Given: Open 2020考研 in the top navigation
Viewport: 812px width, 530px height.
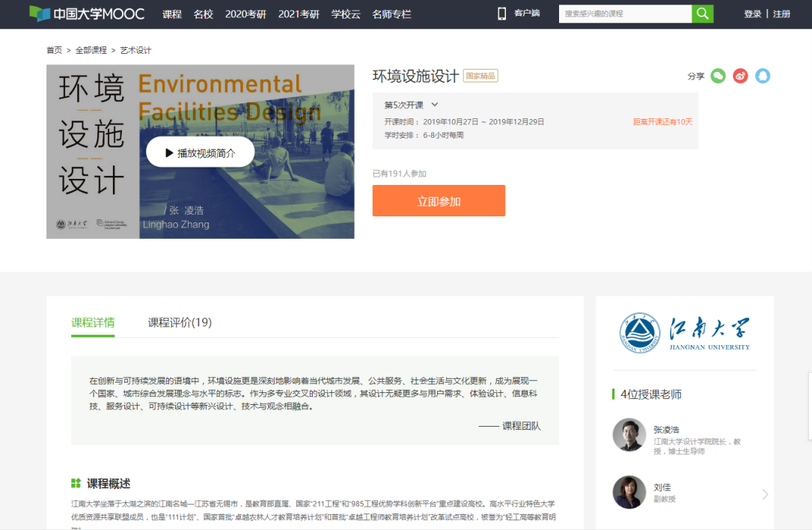Looking at the screenshot, I should tap(245, 14).
